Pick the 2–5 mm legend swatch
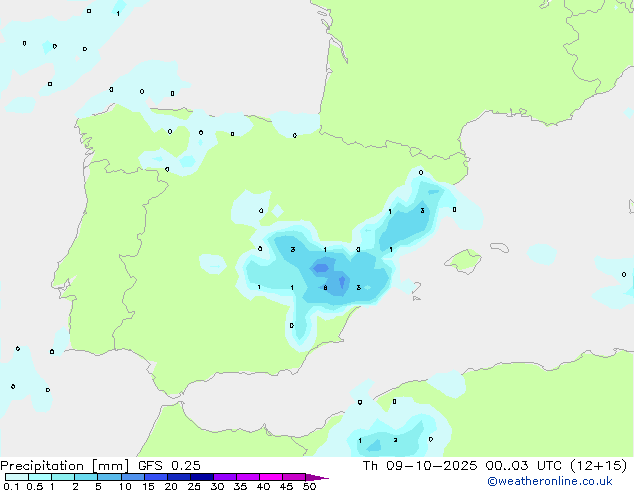 click(86, 477)
